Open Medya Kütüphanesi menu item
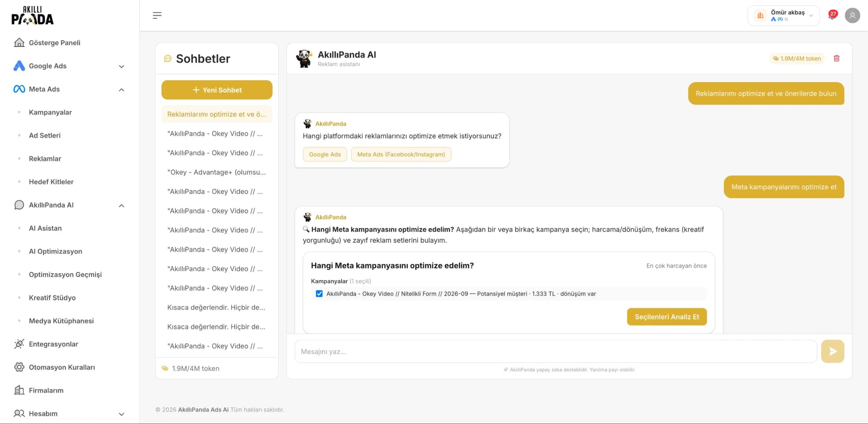The image size is (868, 424). pos(61,321)
